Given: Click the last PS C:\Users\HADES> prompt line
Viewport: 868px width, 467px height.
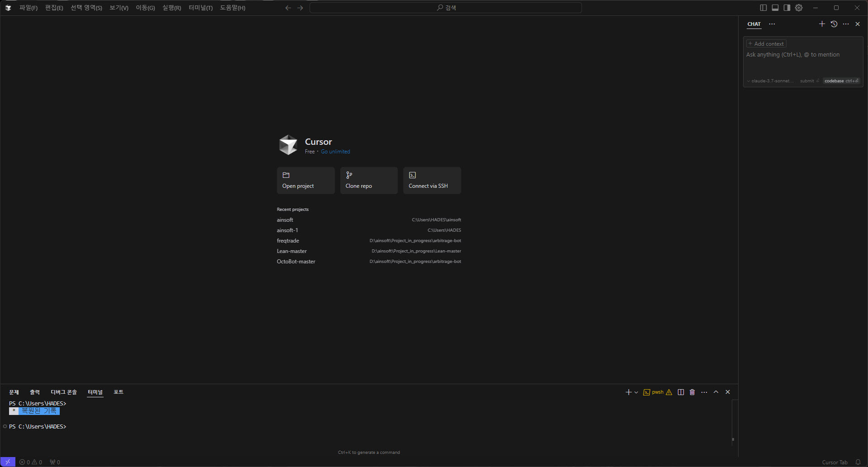Looking at the screenshot, I should pyautogui.click(x=38, y=427).
